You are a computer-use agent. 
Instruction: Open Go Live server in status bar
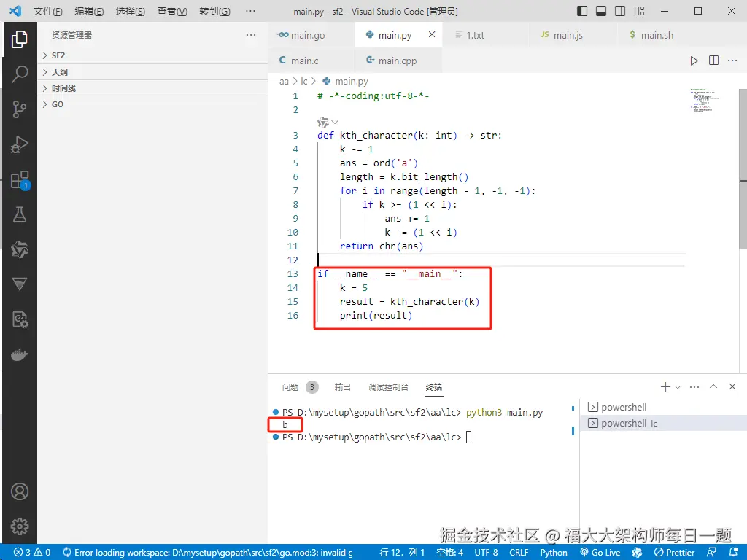(600, 553)
